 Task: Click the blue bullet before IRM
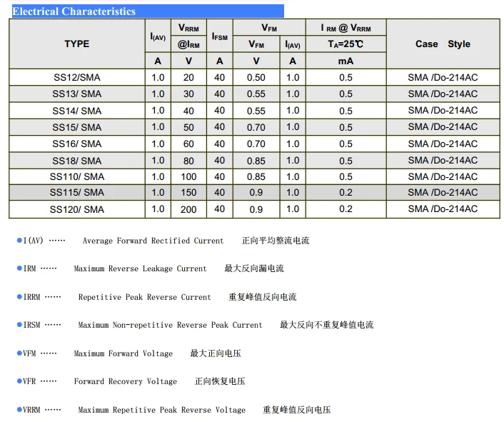tap(19, 268)
